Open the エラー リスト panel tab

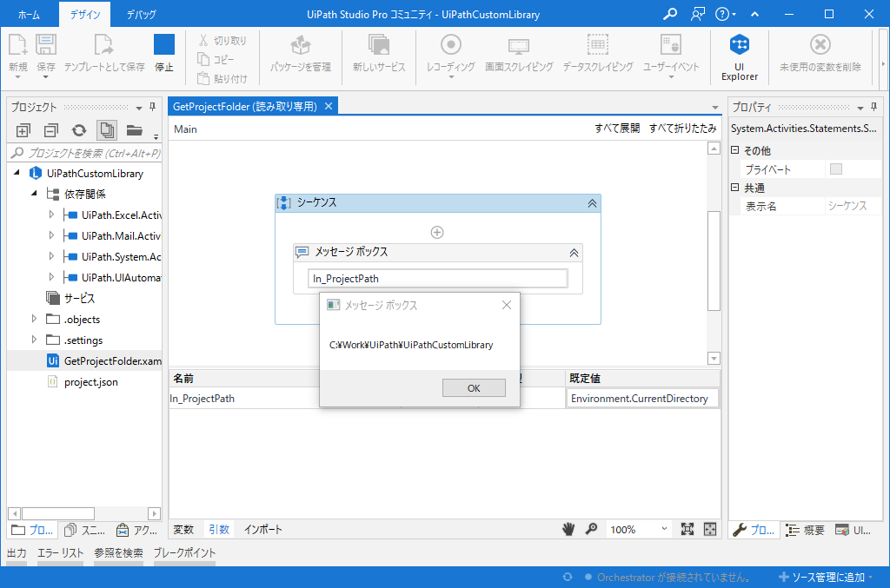60,553
